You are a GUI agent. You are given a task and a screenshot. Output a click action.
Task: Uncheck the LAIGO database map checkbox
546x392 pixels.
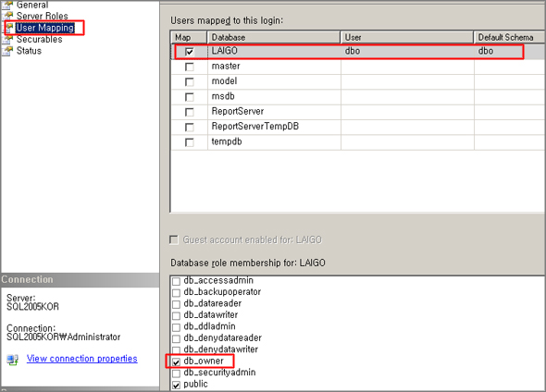coord(190,52)
